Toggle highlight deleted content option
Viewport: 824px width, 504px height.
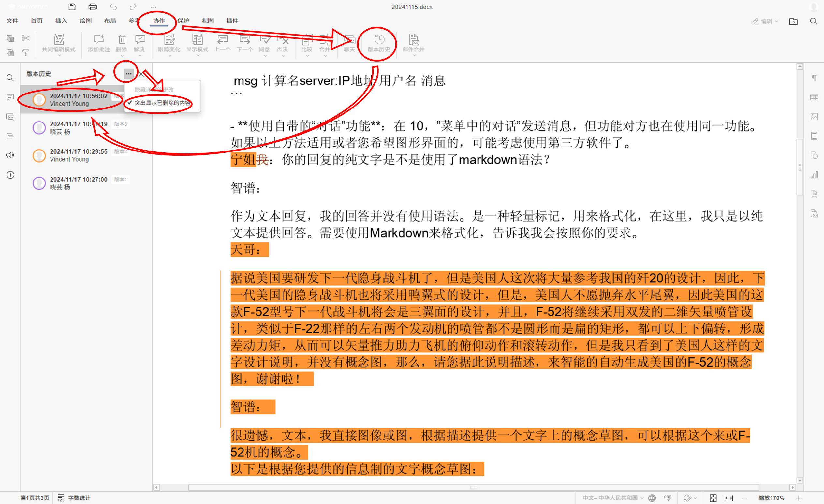(x=162, y=103)
